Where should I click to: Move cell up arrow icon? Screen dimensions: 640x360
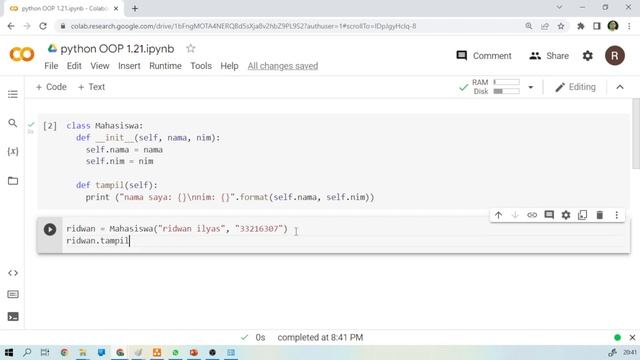tap(498, 215)
